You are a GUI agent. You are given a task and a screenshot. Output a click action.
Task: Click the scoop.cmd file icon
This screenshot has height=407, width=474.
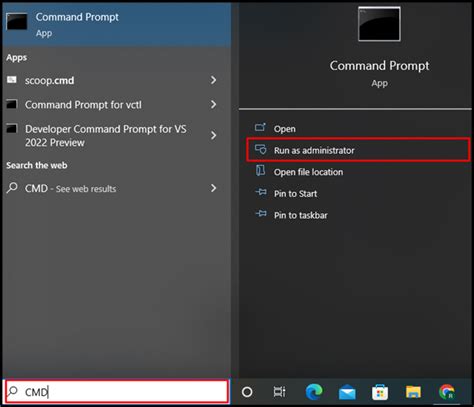12,80
